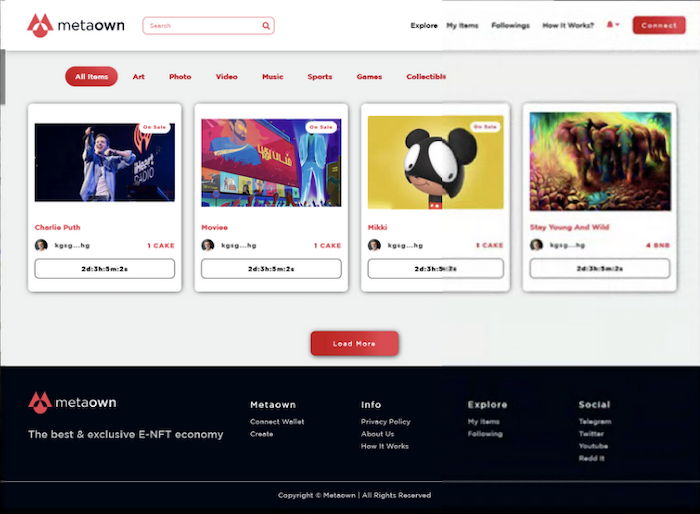
Task: Click the seller avatar on Mikki card
Action: pos(374,245)
